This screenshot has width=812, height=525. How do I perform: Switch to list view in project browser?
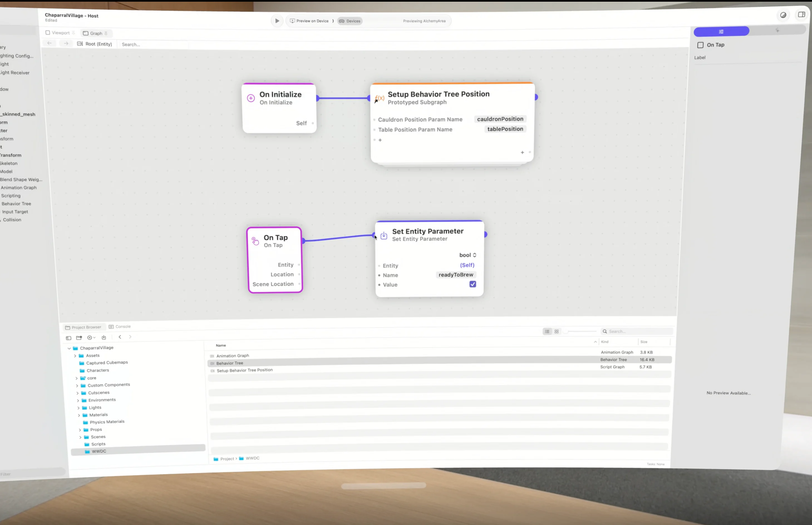[x=547, y=331]
